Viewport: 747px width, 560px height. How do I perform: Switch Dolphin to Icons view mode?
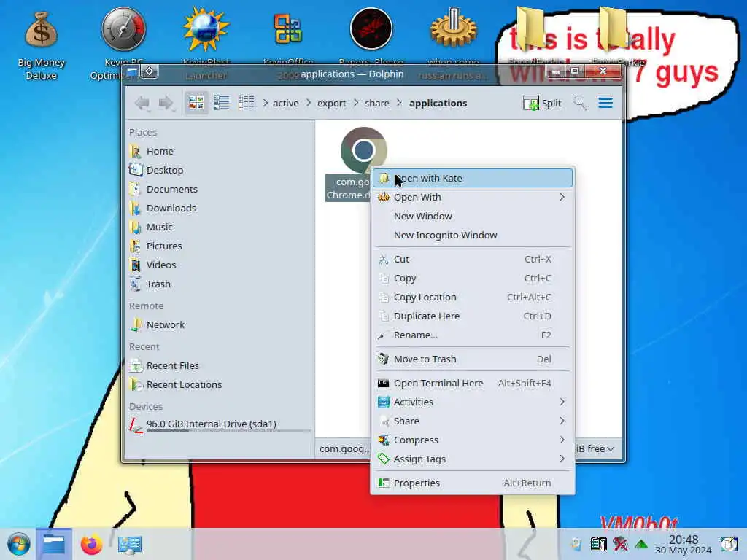point(196,102)
